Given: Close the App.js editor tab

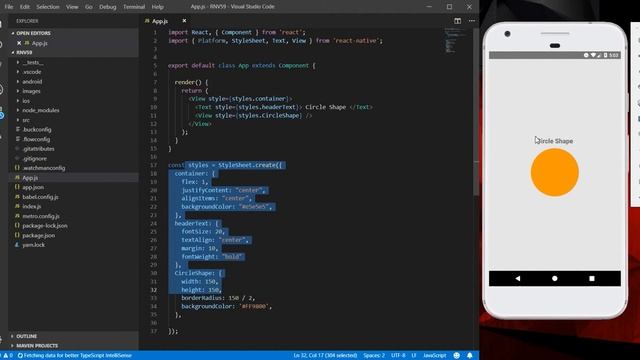Looking at the screenshot, I should tap(184, 21).
